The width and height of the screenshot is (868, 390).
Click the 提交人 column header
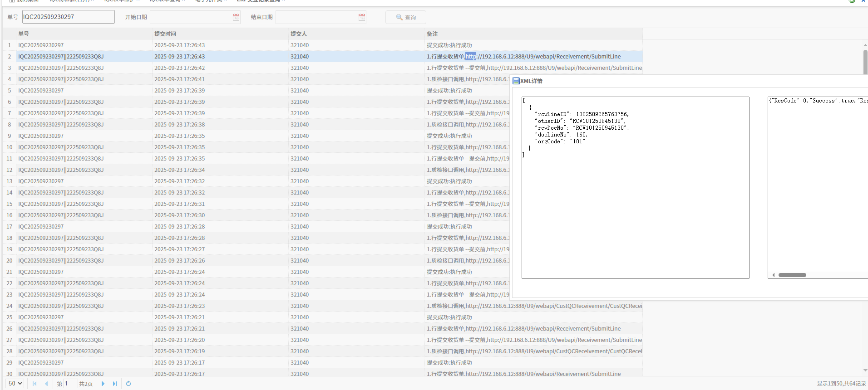tap(299, 34)
